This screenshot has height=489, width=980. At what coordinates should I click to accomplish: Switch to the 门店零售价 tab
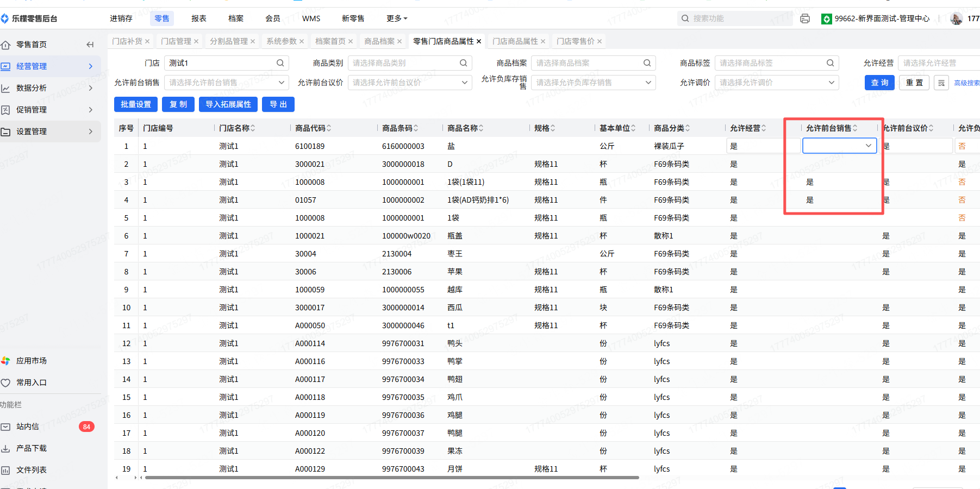coord(575,41)
